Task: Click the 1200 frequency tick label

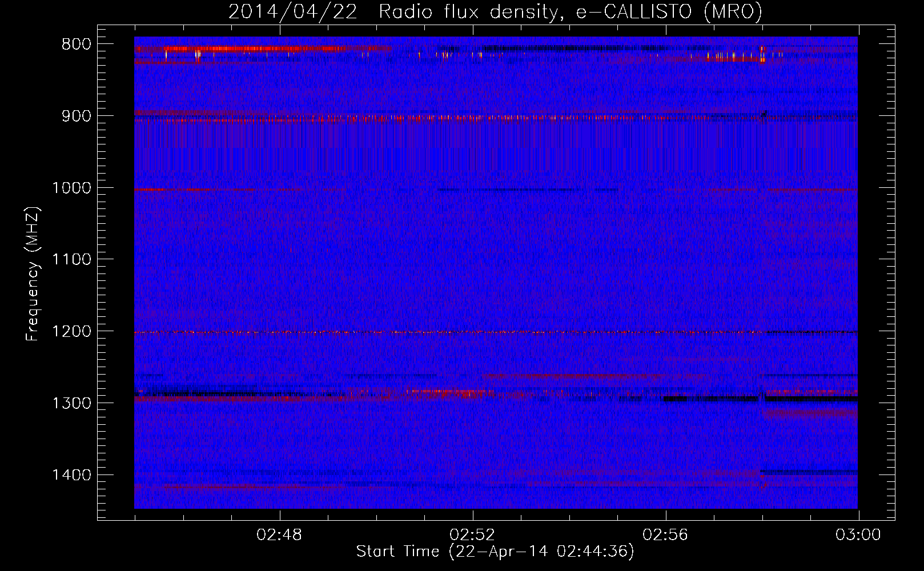Action: (71, 332)
